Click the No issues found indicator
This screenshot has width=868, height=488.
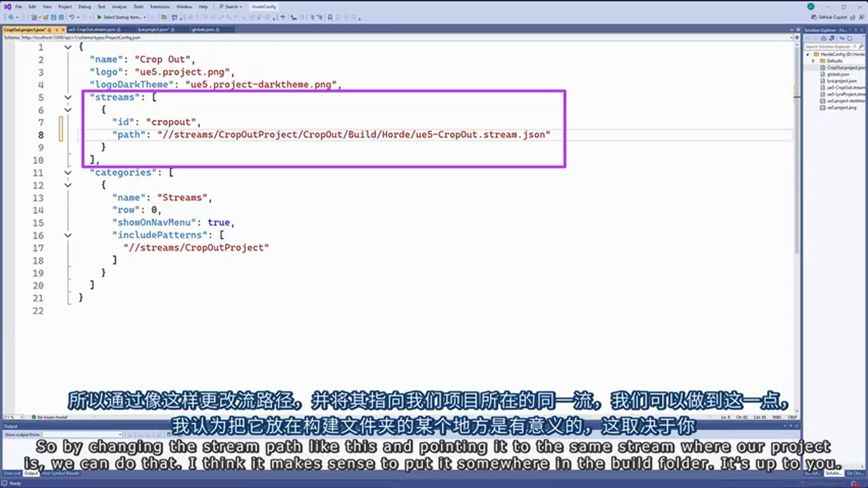pos(51,418)
